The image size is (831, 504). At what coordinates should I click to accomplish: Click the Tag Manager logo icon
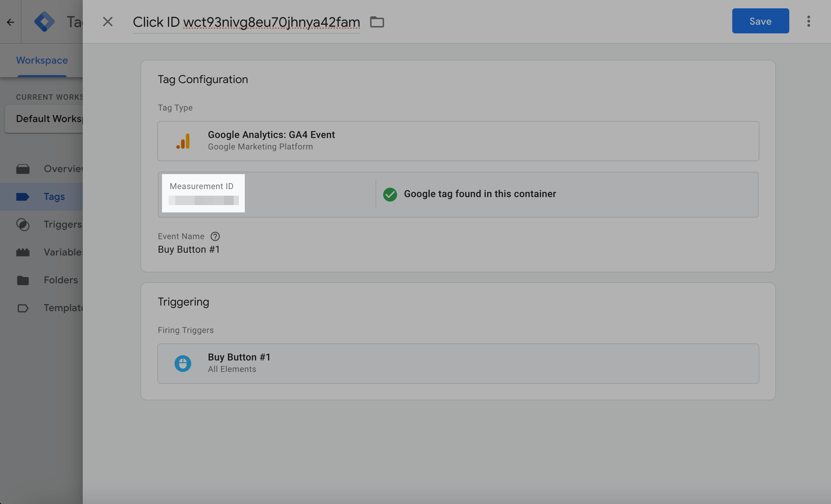click(44, 22)
